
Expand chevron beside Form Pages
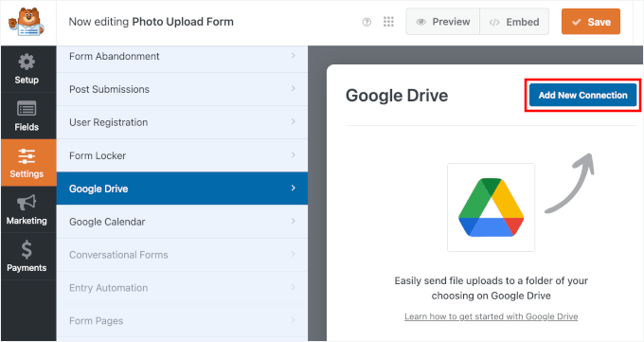tap(294, 319)
